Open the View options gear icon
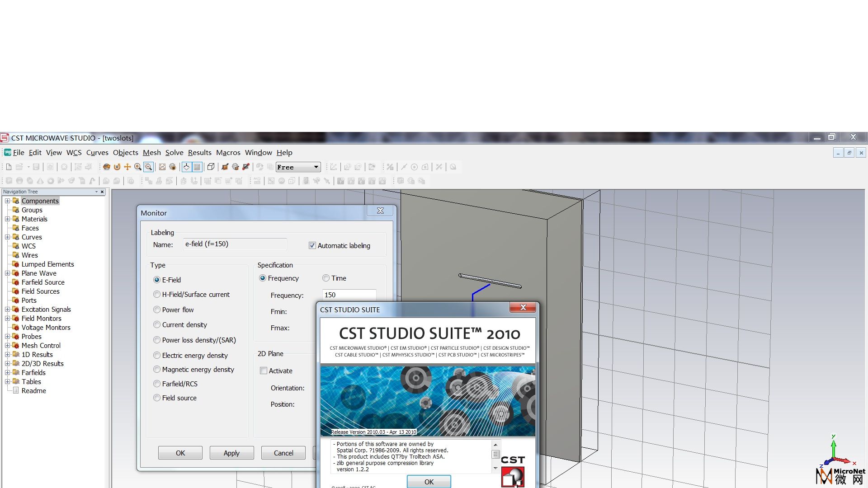Viewport: 868px width, 488px height. [x=173, y=167]
